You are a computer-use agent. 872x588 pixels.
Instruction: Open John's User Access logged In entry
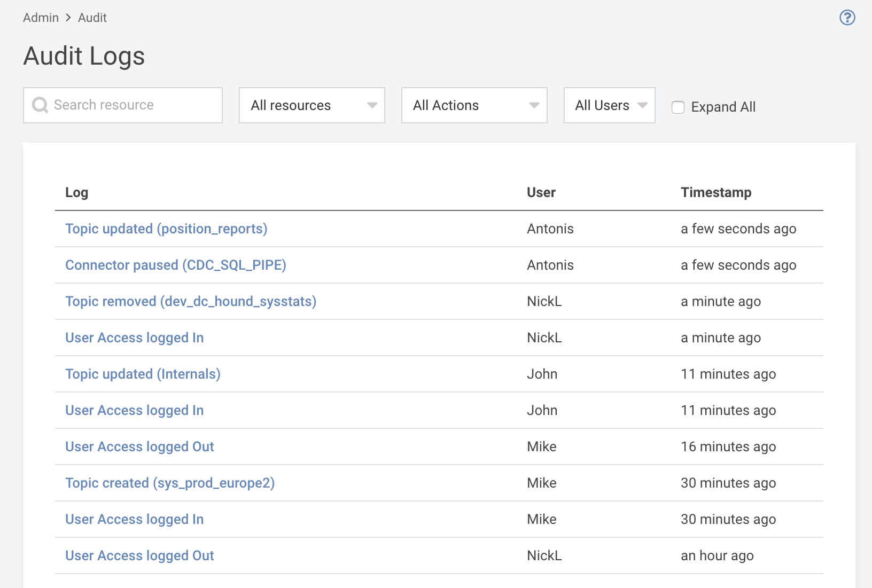point(135,410)
